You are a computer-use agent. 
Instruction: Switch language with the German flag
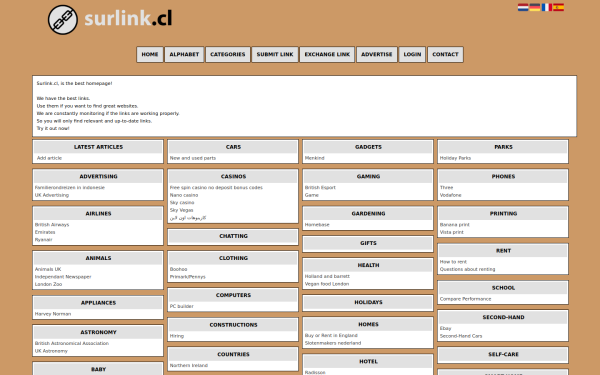pos(535,7)
